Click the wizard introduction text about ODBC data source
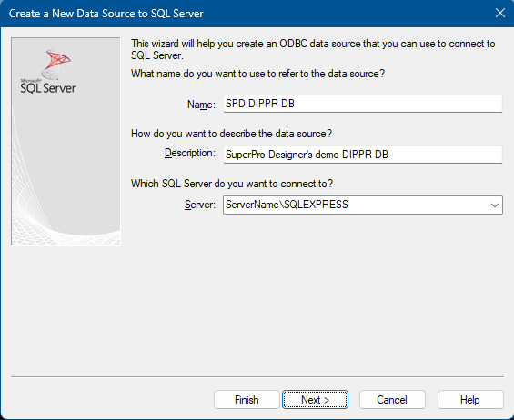 click(313, 49)
